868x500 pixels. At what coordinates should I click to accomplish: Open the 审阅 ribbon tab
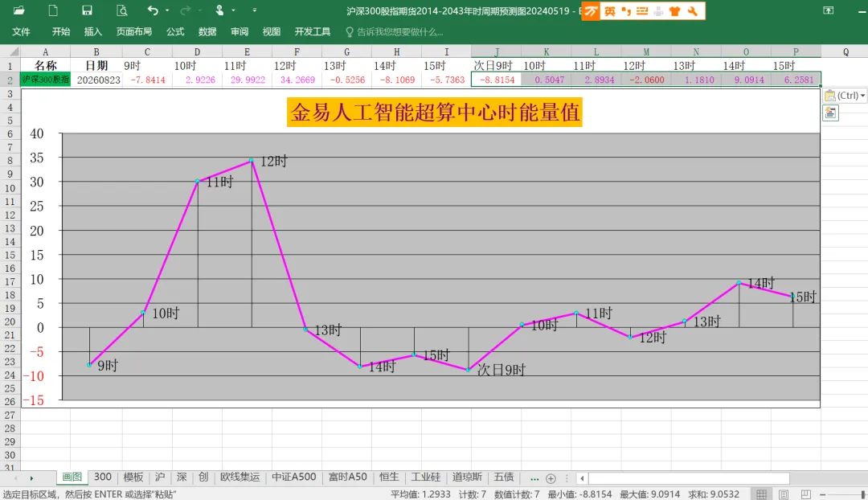tap(240, 32)
